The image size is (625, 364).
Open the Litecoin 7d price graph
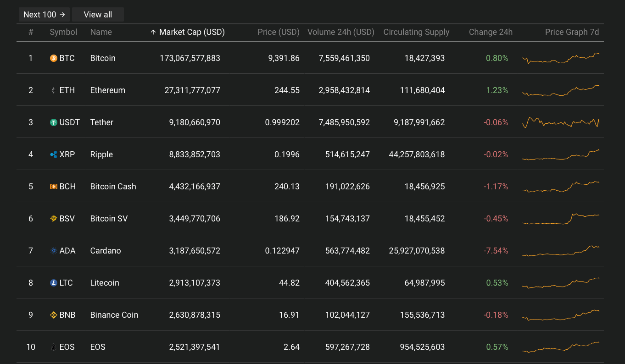561,283
